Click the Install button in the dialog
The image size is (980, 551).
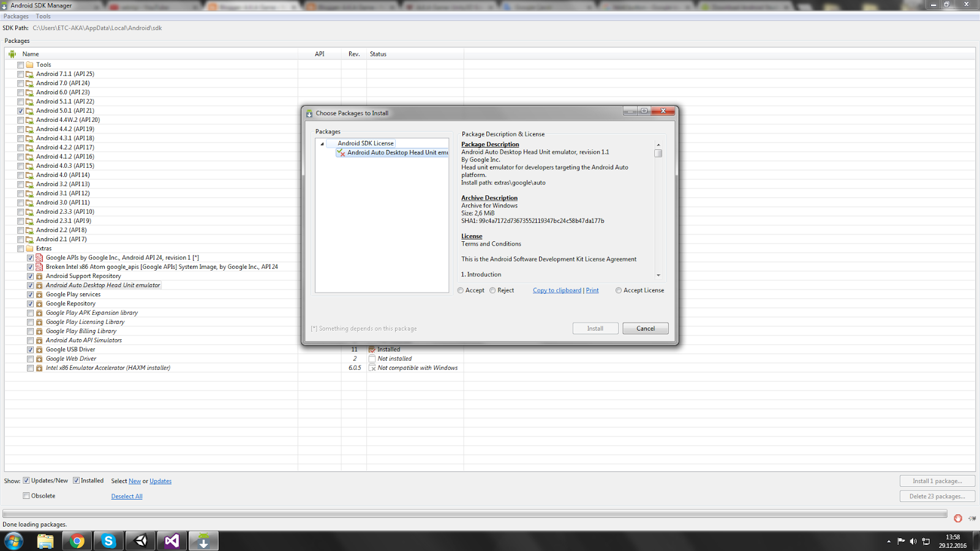tap(595, 329)
